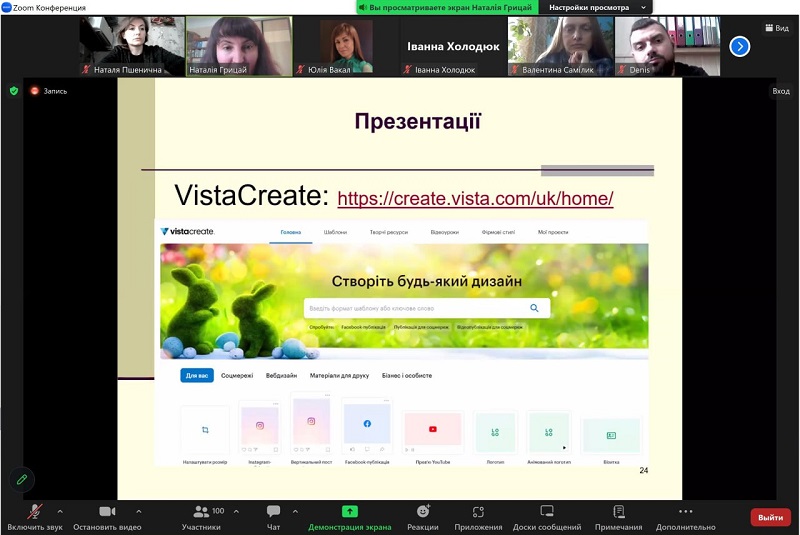The image size is (800, 535).
Task: Select Іванна Холодюк participant tile
Action: [453, 46]
